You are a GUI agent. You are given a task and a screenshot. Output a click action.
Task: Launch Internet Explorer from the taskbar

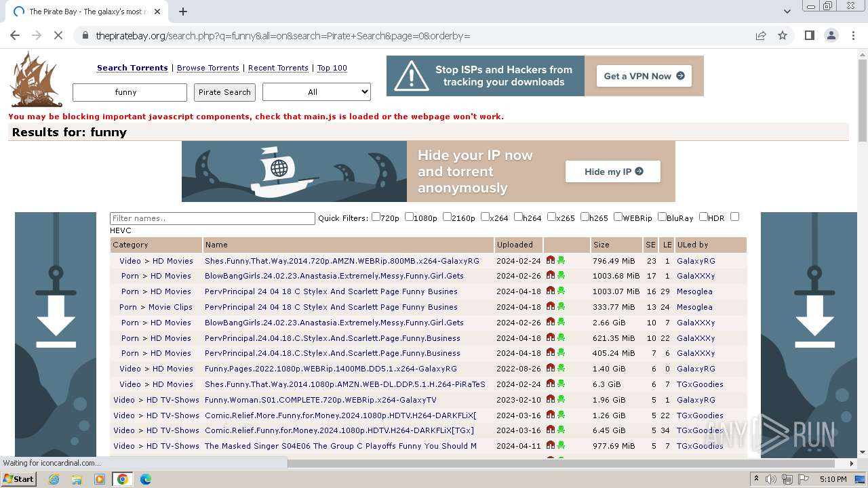[x=54, y=479]
